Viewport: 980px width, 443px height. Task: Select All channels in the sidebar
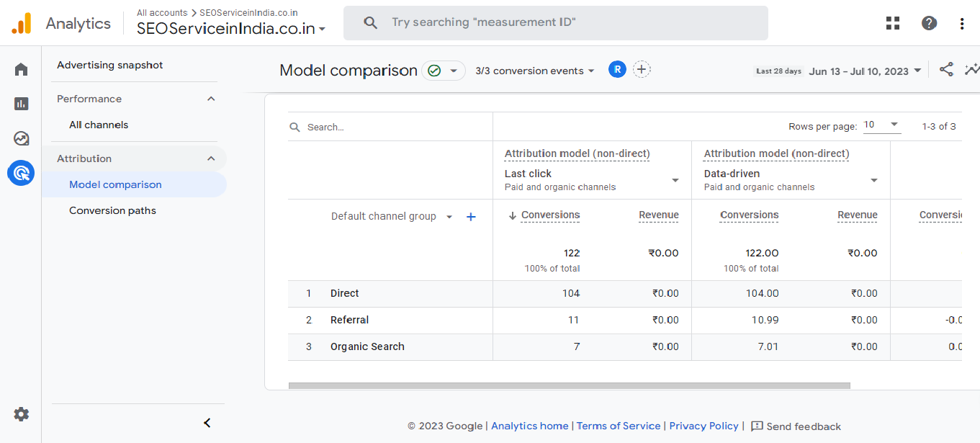tap(99, 125)
